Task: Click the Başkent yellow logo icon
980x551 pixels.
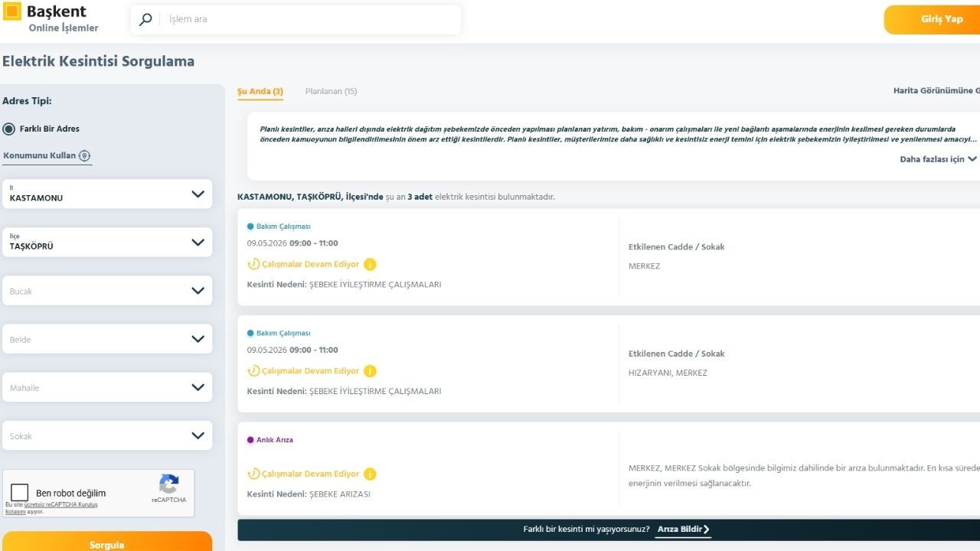Action: coord(12,11)
